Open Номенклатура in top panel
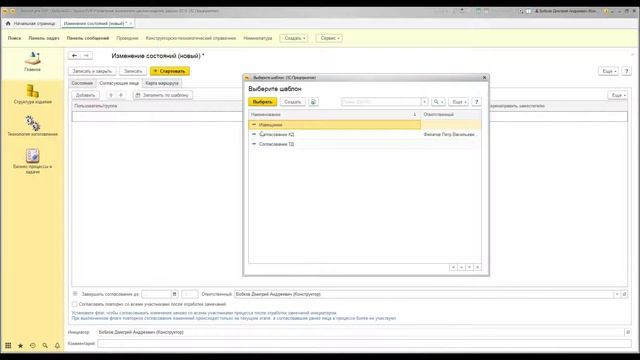Screen dimensions: 640x360 pos(258,38)
